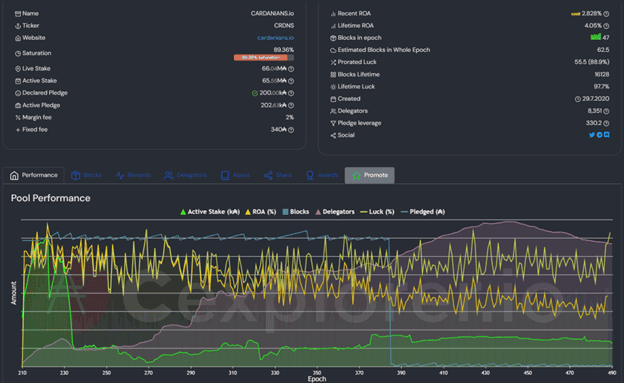Toggle Active Stake series in chart legend
Image resolution: width=624 pixels, height=383 pixels.
click(x=210, y=212)
